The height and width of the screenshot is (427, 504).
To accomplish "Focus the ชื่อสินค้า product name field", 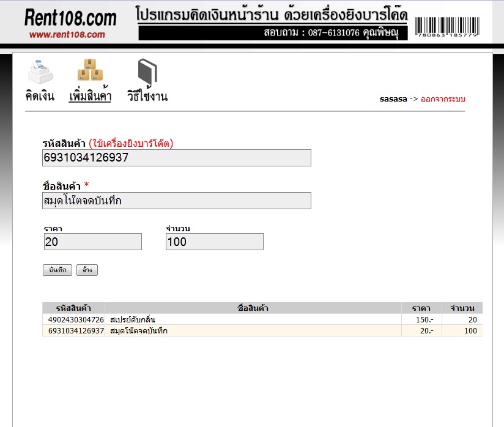I will point(176,201).
